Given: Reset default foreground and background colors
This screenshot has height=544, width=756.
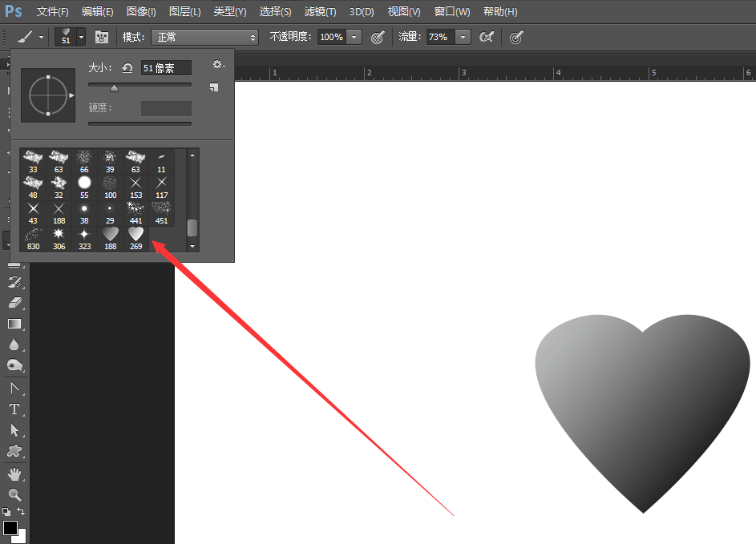Looking at the screenshot, I should tap(6, 512).
